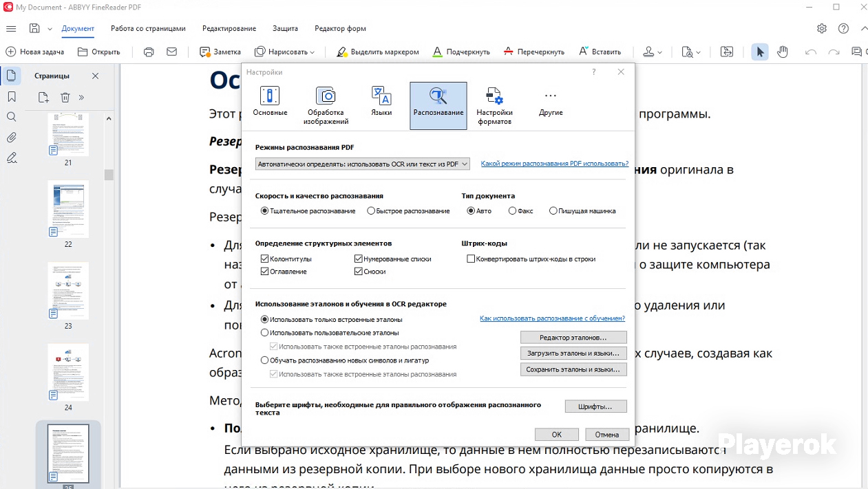Click the Print icon
The height and width of the screenshot is (489, 868).
click(x=149, y=52)
